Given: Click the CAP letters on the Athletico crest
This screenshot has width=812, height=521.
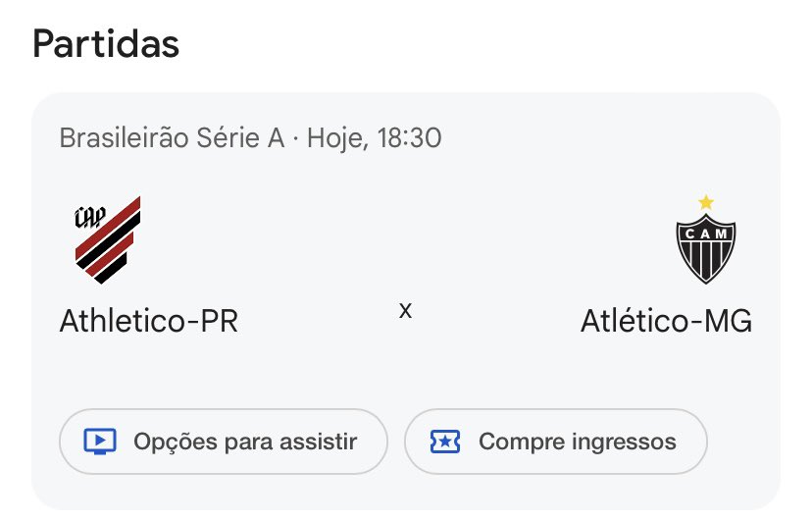Looking at the screenshot, I should pyautogui.click(x=91, y=218).
